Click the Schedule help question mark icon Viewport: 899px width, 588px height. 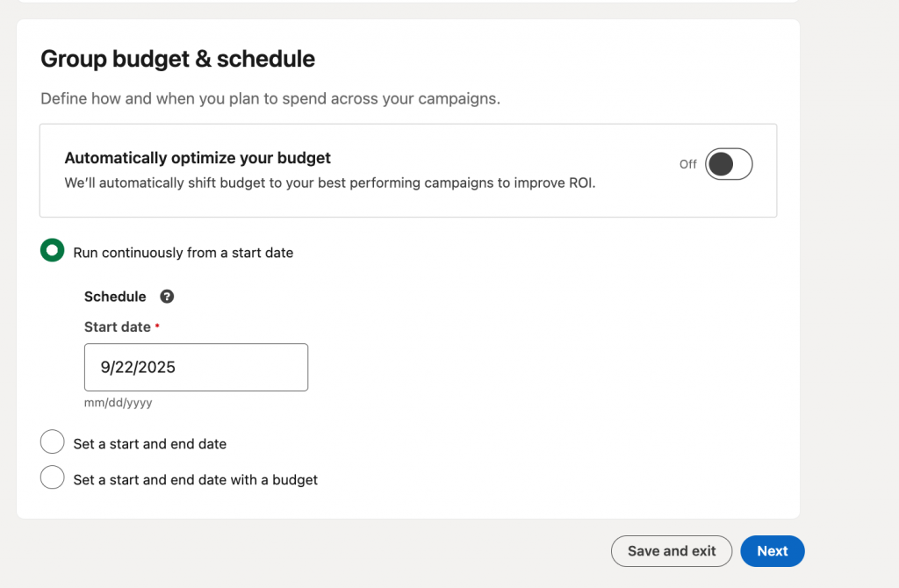[x=167, y=297]
